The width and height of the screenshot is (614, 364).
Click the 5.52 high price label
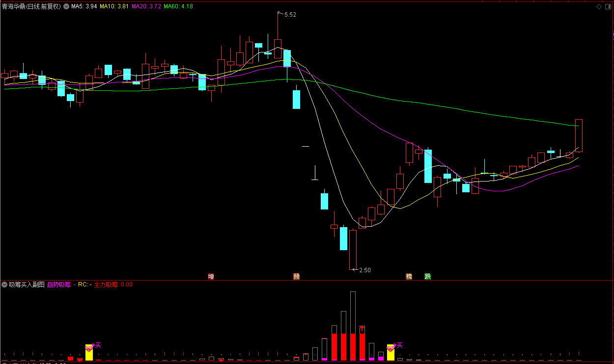[x=290, y=15]
